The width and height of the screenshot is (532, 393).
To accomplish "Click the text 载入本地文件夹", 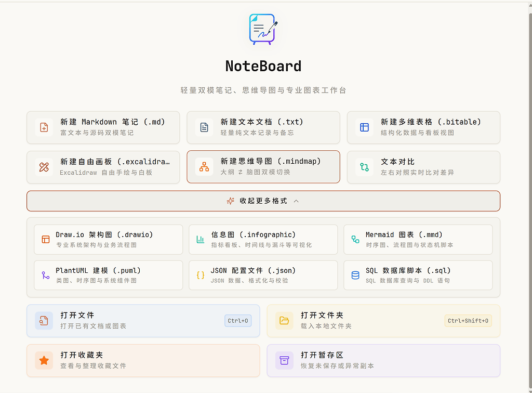I will coord(326,326).
